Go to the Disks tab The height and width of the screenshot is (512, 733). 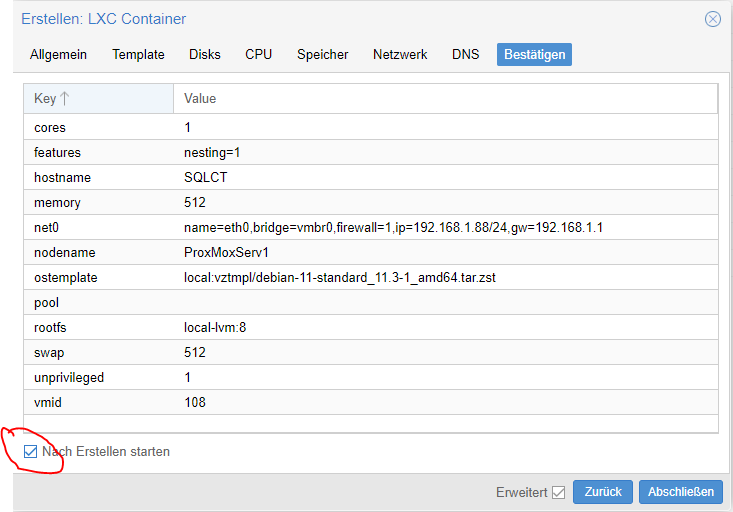[x=205, y=55]
